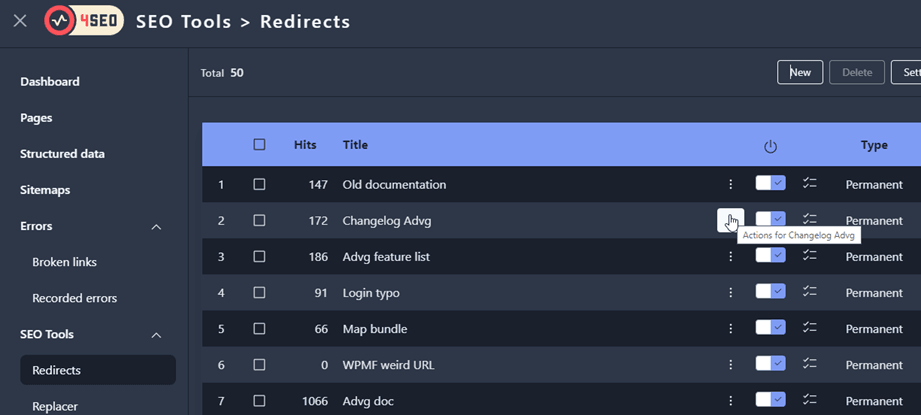Open actions menu for Advg feature list

click(x=730, y=257)
